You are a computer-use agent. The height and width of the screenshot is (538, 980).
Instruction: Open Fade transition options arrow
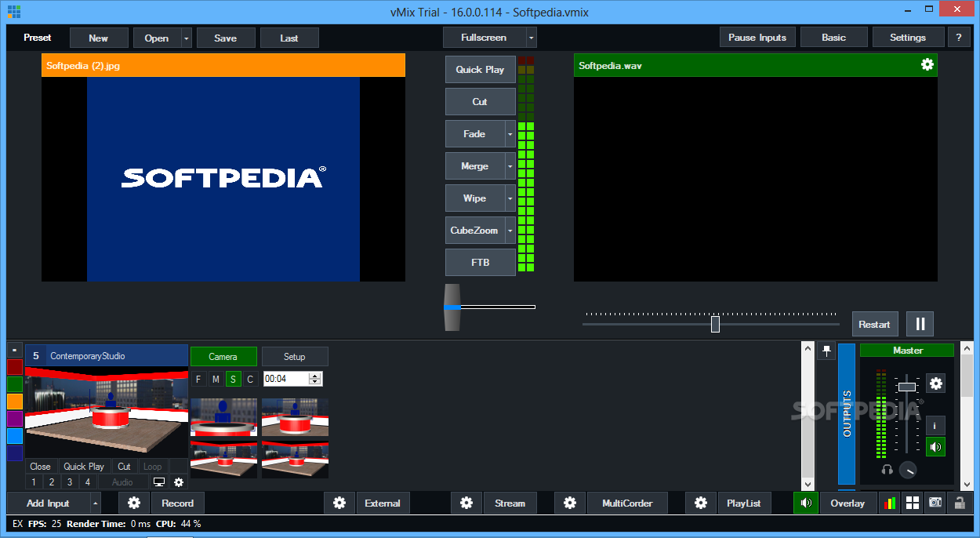click(x=510, y=134)
